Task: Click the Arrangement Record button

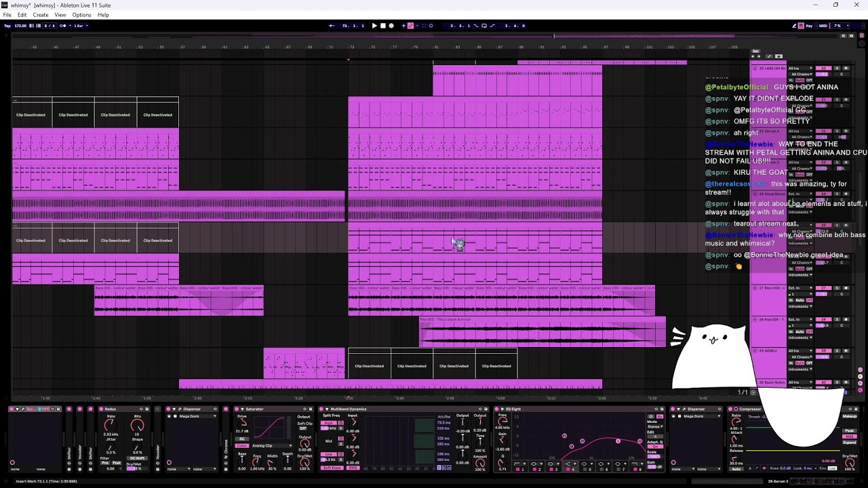Action: point(391,26)
